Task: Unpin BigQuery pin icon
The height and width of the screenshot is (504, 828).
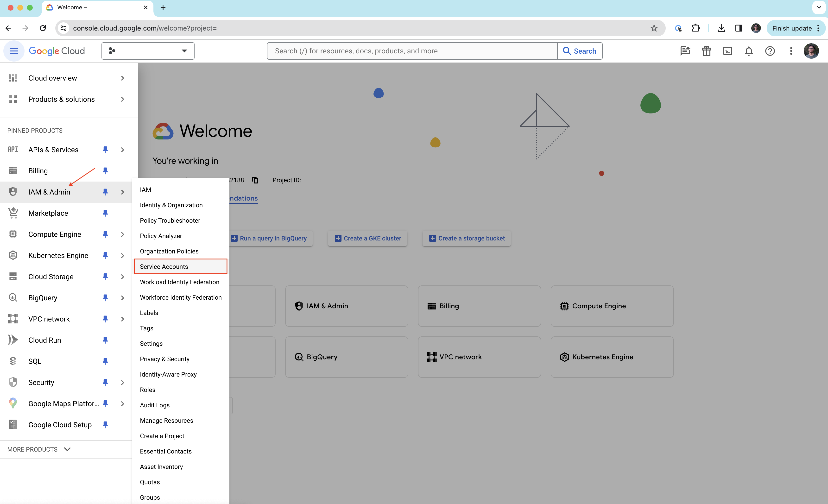Action: pos(105,298)
